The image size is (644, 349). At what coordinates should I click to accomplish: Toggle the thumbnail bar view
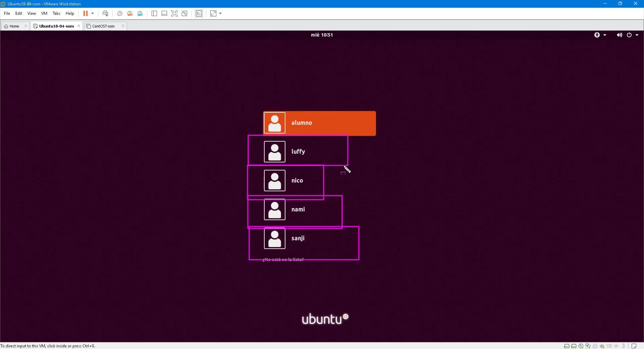(164, 13)
